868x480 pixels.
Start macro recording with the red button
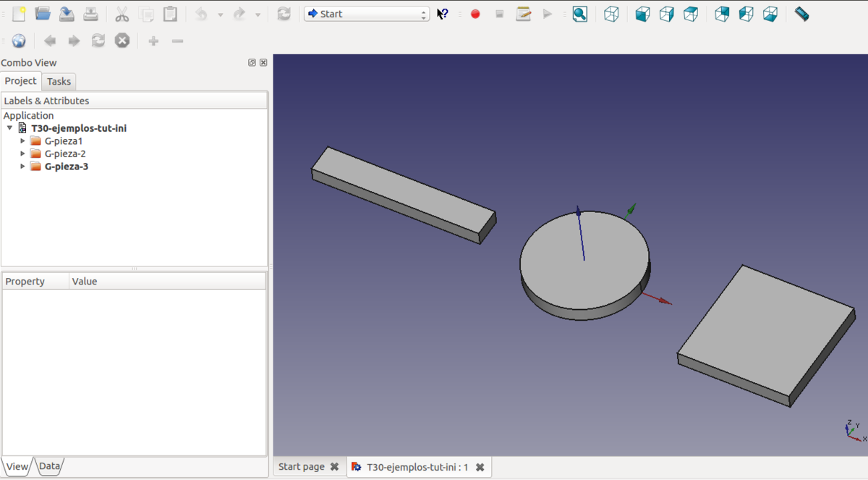pos(475,14)
